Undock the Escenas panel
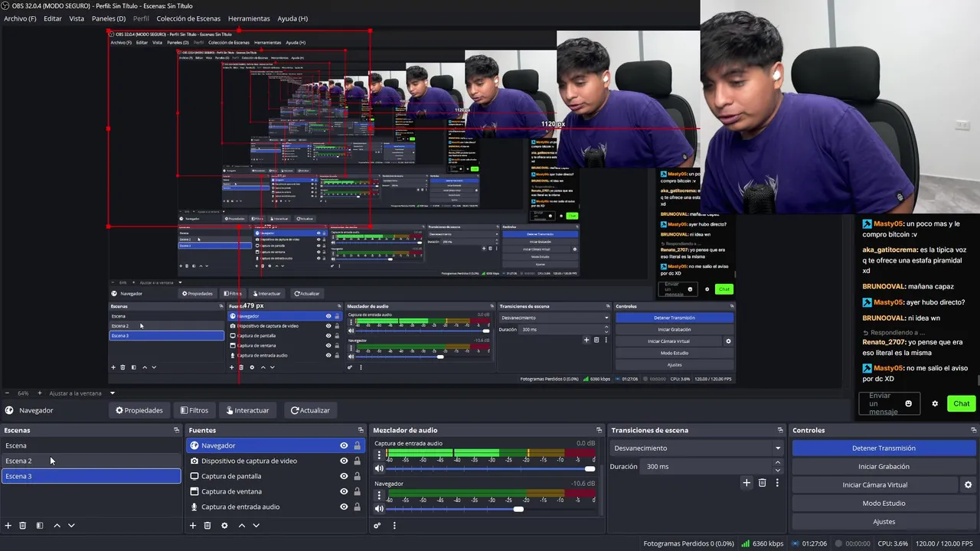980x551 pixels. click(x=176, y=430)
